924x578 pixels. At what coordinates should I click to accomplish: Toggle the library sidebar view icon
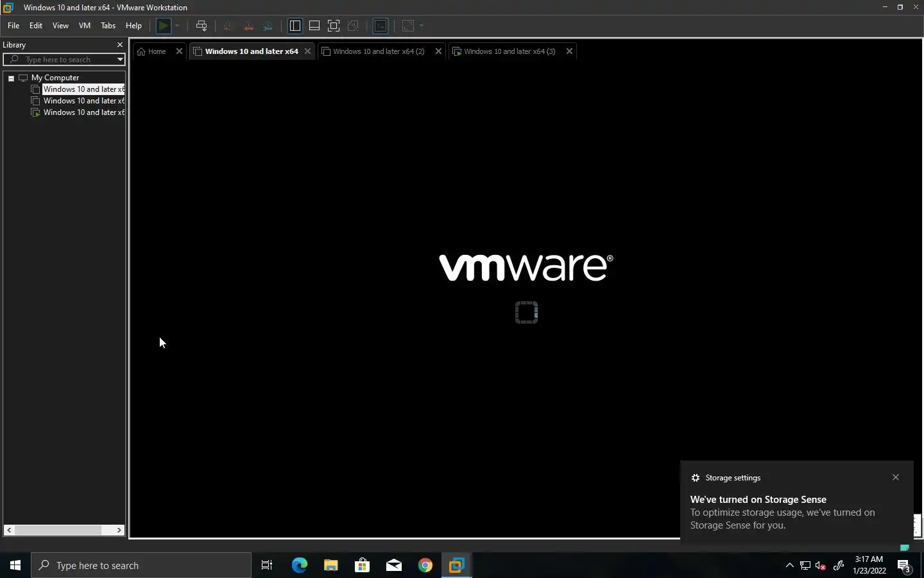click(295, 26)
